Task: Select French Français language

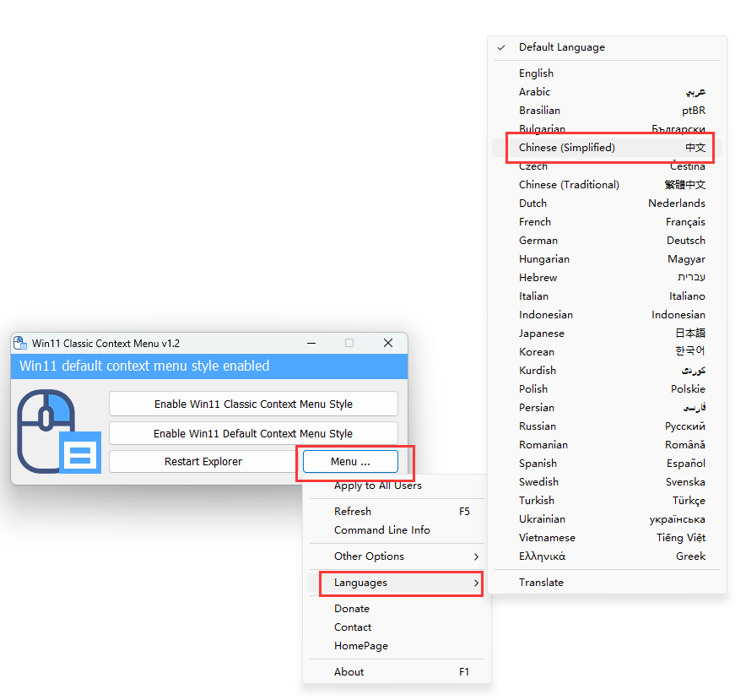Action: (607, 222)
